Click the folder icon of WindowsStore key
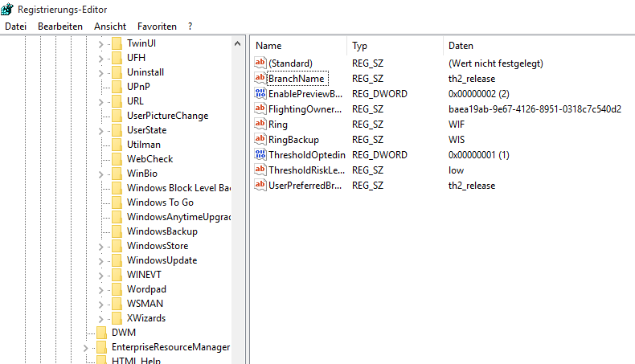 (x=117, y=246)
